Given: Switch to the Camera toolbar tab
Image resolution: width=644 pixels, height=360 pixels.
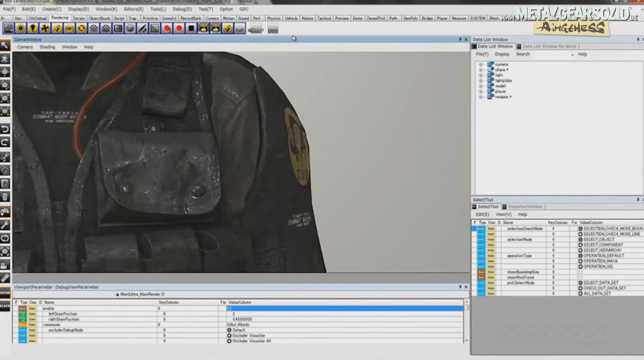Looking at the screenshot, I should [x=212, y=18].
